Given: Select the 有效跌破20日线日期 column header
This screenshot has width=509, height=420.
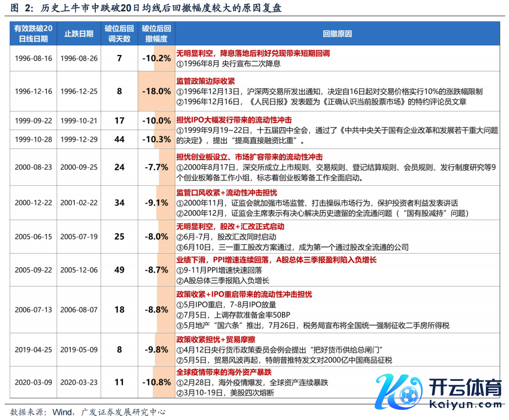Looking at the screenshot, I should coord(33,33).
